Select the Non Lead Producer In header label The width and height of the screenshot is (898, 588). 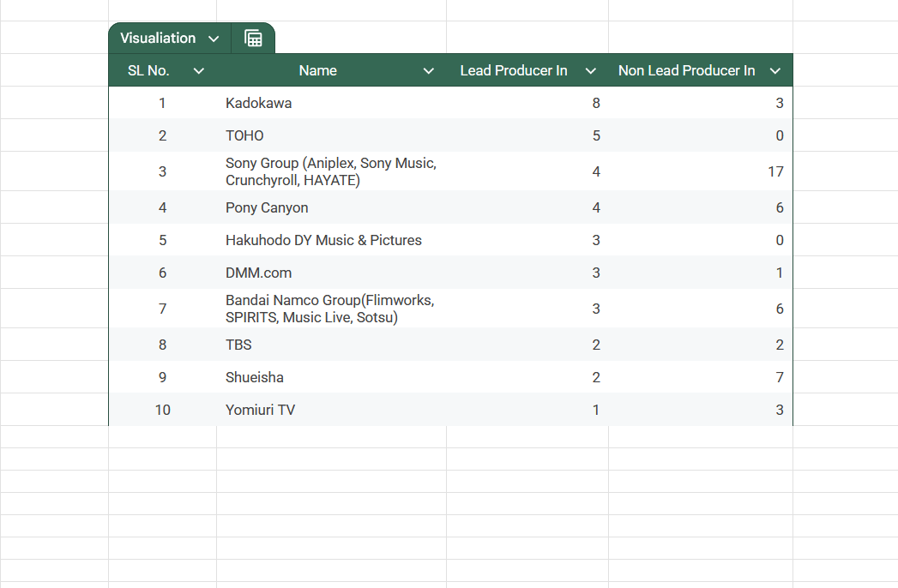687,70
